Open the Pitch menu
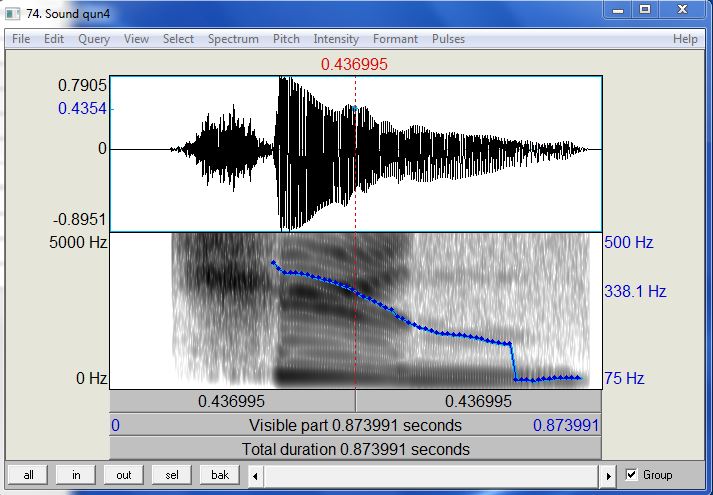This screenshot has width=713, height=495. (286, 39)
